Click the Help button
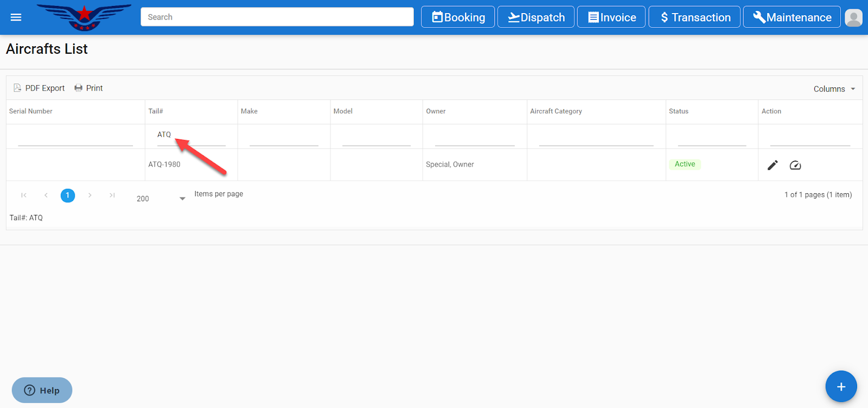The width and height of the screenshot is (868, 408). [x=42, y=390]
